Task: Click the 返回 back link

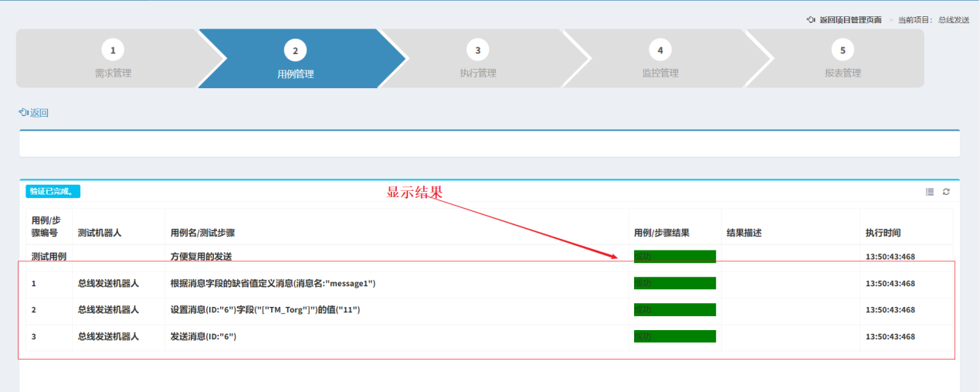Action: pos(34,113)
